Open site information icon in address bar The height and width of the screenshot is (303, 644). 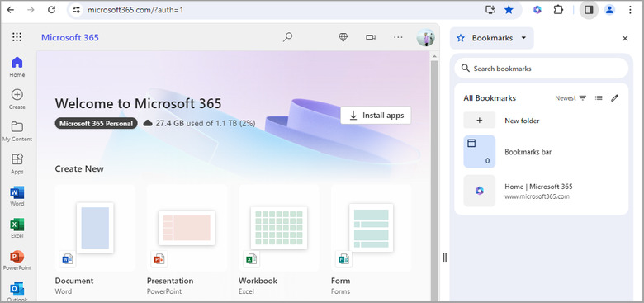click(75, 10)
